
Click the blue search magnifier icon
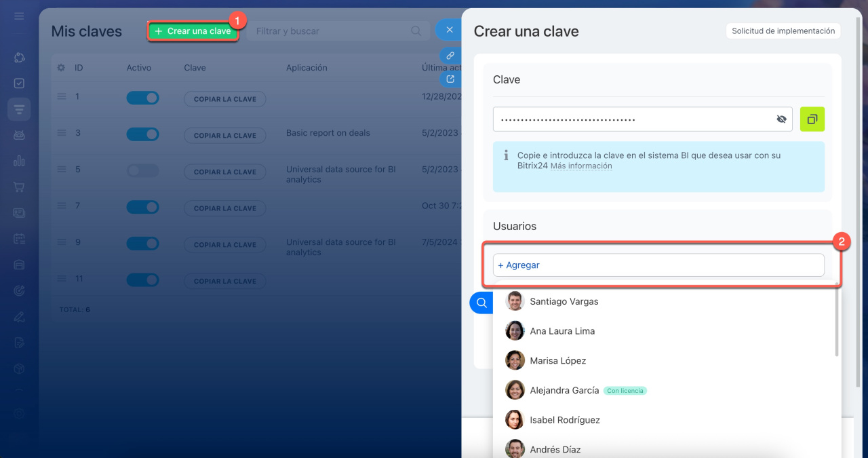click(x=481, y=303)
